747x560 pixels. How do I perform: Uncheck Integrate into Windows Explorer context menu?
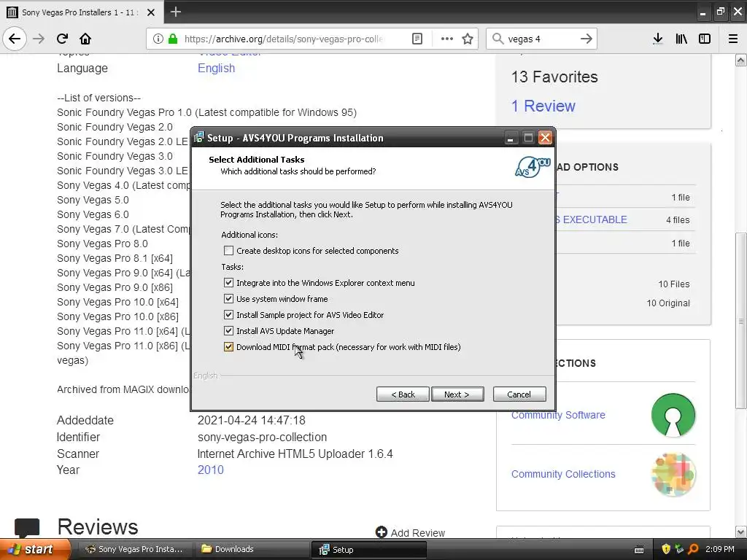coord(228,283)
